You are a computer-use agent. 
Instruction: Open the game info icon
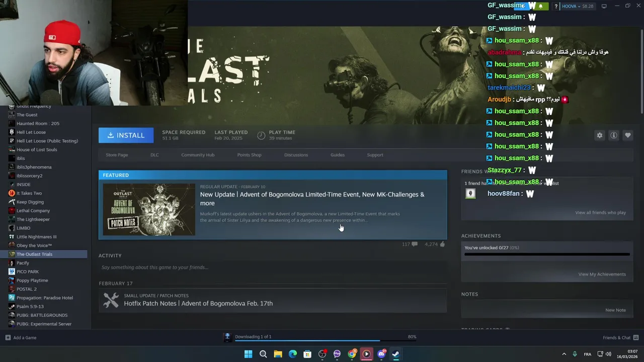pyautogui.click(x=614, y=135)
